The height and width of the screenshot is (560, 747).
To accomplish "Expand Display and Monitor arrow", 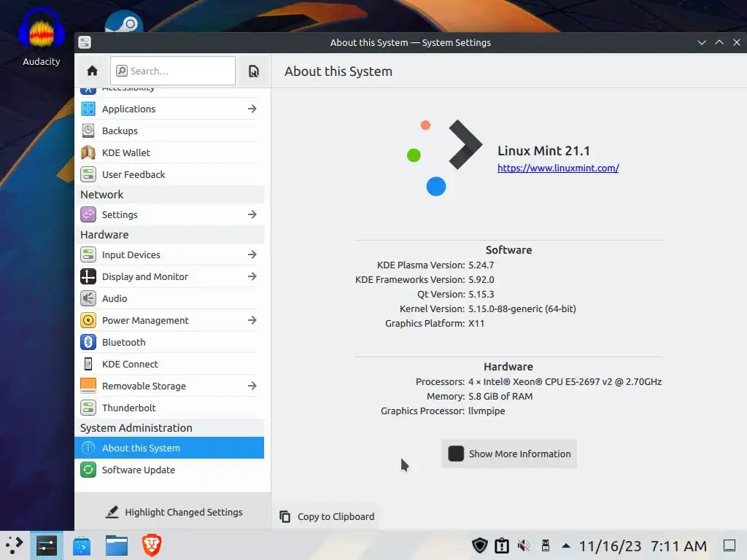I will [x=252, y=276].
